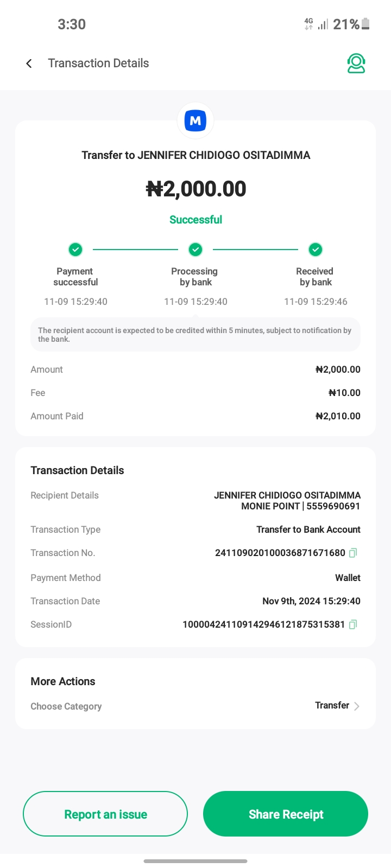Open the Transfer category selector
391x868 pixels.
(x=332, y=705)
